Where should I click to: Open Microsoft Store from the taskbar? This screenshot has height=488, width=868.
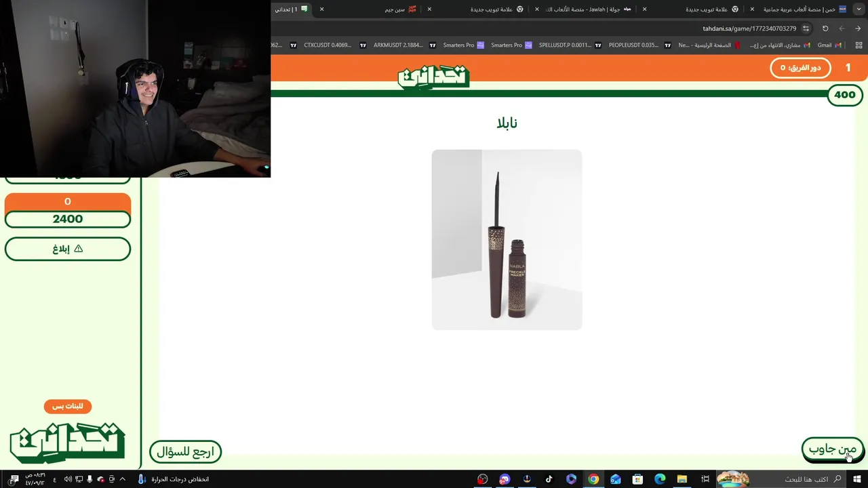[x=637, y=479]
